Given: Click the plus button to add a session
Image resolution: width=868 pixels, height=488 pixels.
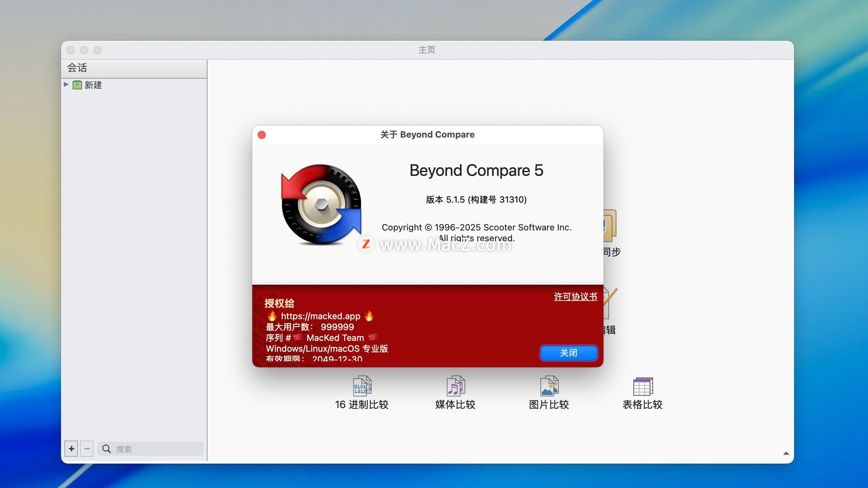Looking at the screenshot, I should [71, 449].
